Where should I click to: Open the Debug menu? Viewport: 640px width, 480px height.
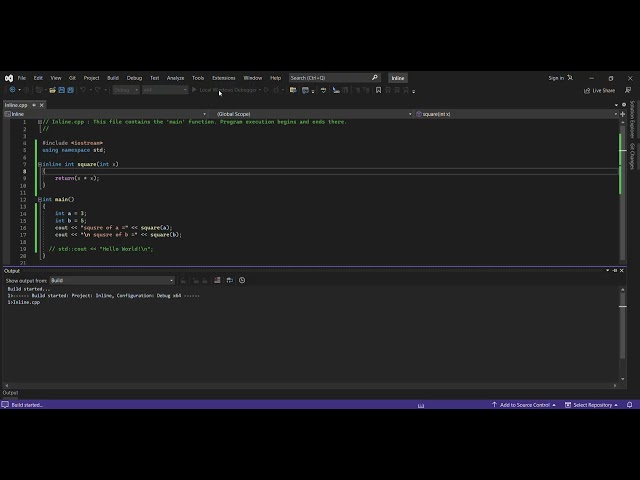click(x=134, y=78)
